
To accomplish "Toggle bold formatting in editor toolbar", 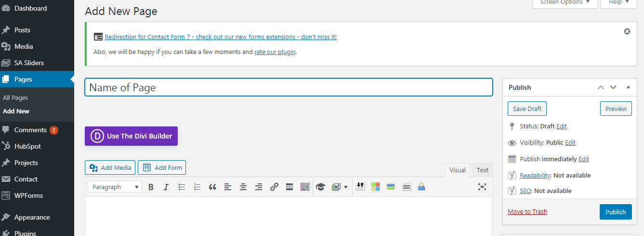I will click(151, 187).
